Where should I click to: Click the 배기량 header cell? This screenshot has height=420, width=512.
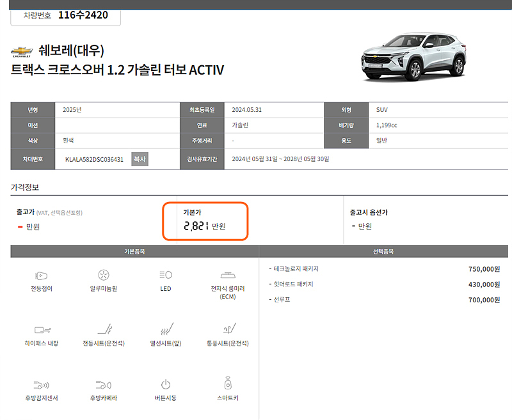pyautogui.click(x=346, y=125)
